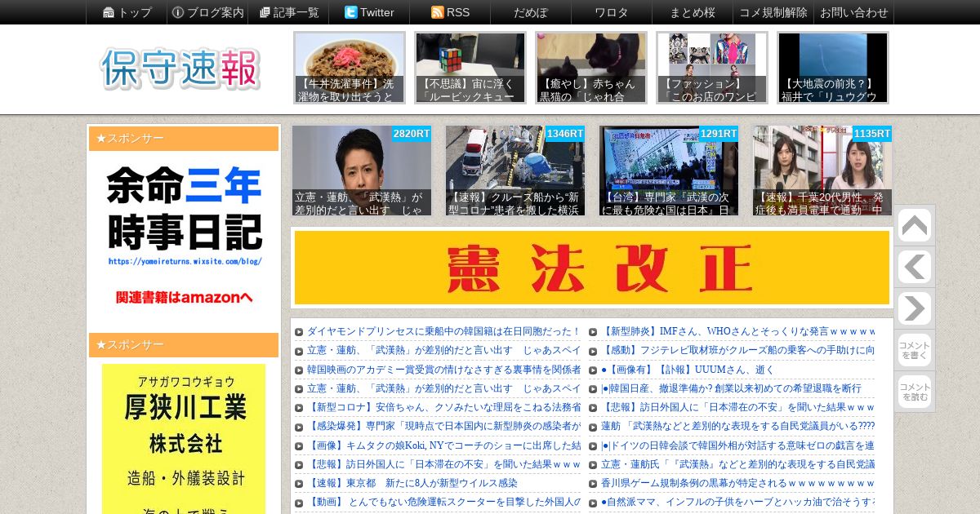
Task: Click the 保守速報 site logo
Action: click(x=180, y=69)
